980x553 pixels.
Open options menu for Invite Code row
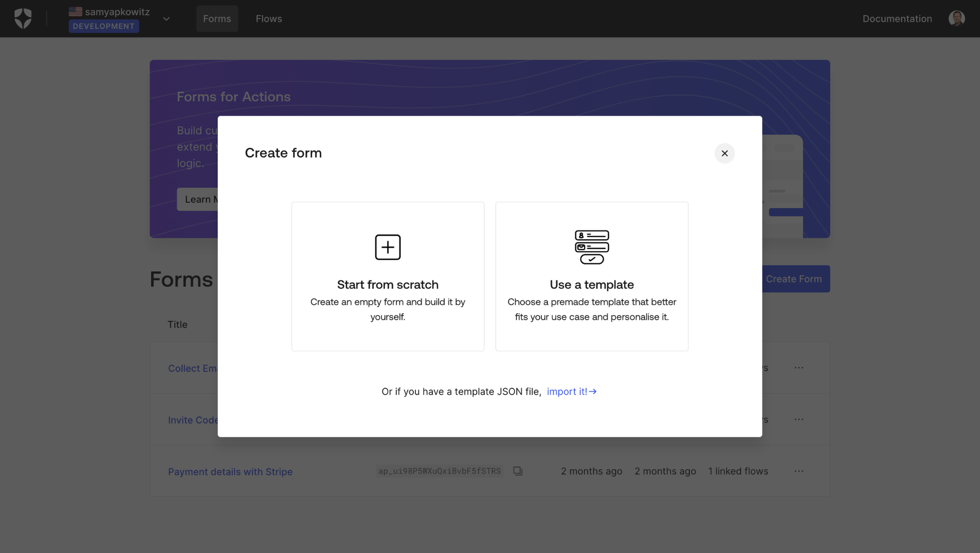(x=799, y=420)
